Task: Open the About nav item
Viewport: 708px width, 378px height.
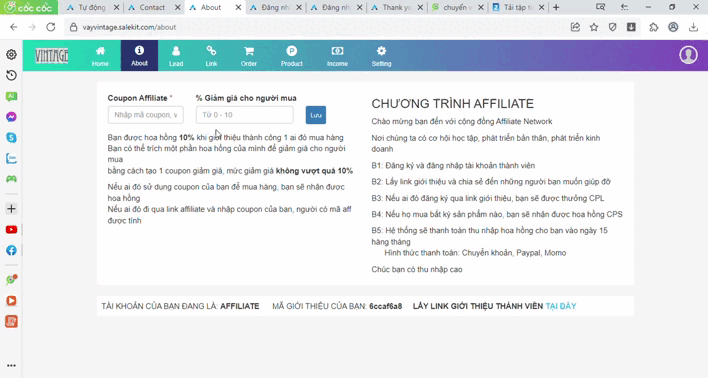Action: tap(139, 56)
